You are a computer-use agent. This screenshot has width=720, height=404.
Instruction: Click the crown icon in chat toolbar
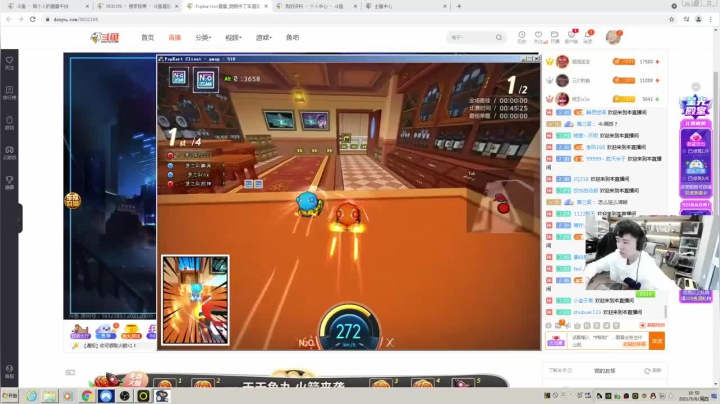click(x=578, y=325)
